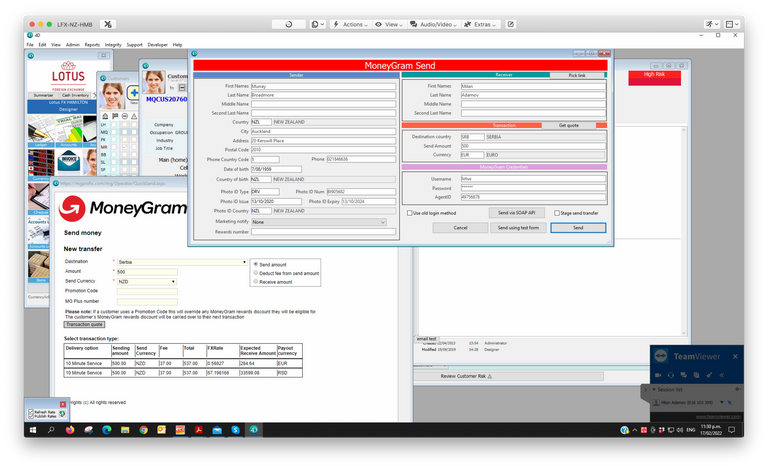Click the Send Amount field showing 500
This screenshot has height=469, width=768.
pos(533,146)
